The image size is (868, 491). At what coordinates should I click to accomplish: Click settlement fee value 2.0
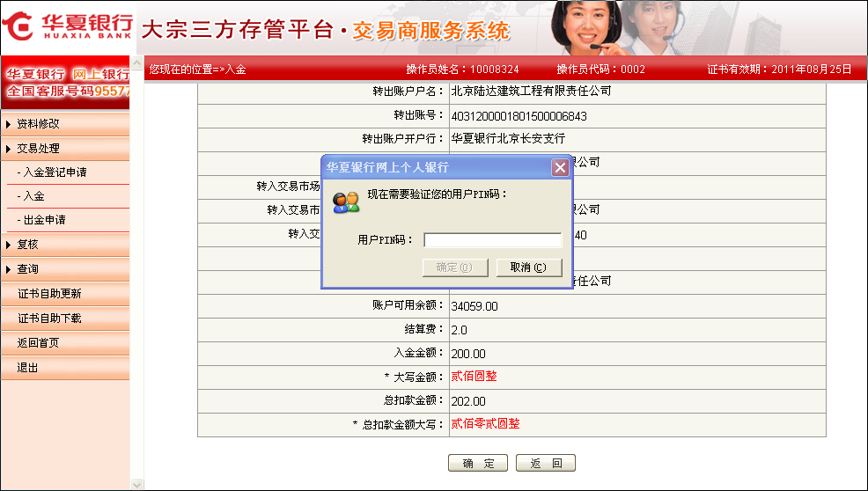[x=459, y=330]
